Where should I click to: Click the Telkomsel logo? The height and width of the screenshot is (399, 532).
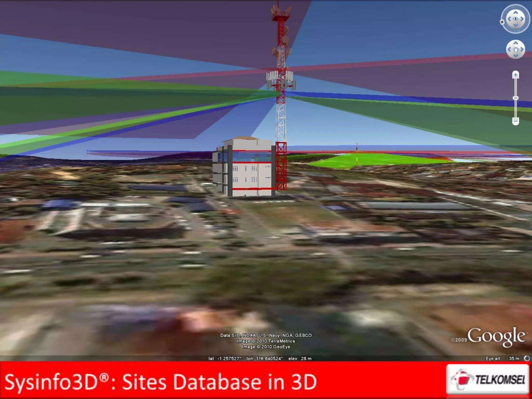(x=488, y=380)
